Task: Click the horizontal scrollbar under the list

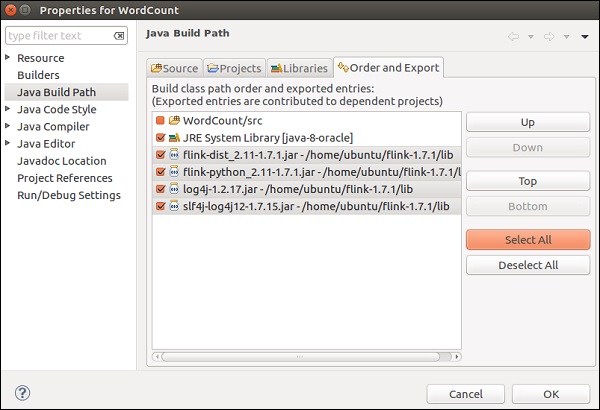Action: pyautogui.click(x=300, y=356)
